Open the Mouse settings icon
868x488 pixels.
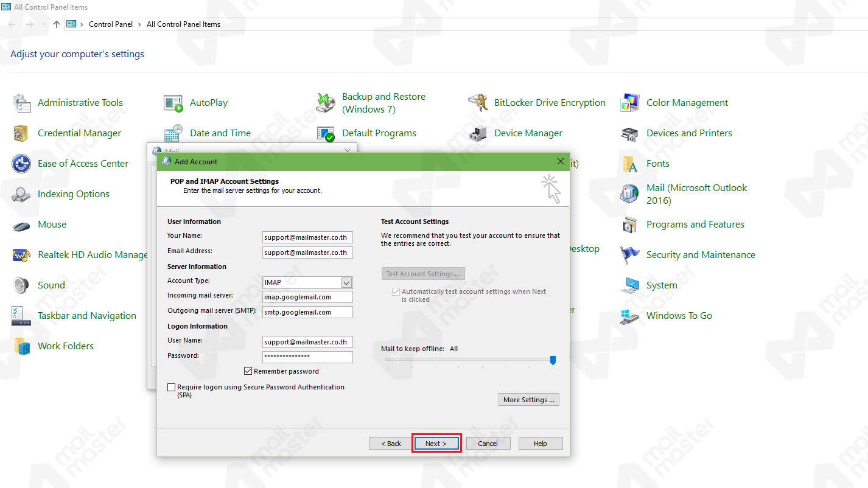tap(21, 225)
